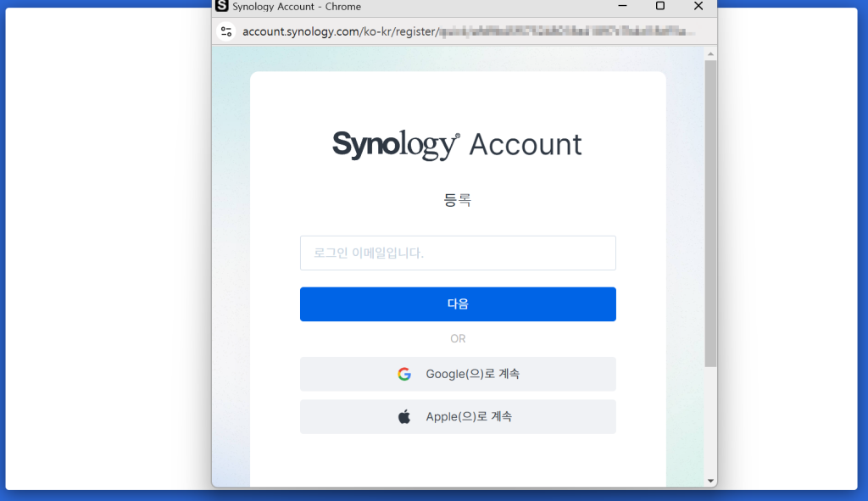Click the Synology Account logo
This screenshot has width=868, height=501.
pos(457,145)
